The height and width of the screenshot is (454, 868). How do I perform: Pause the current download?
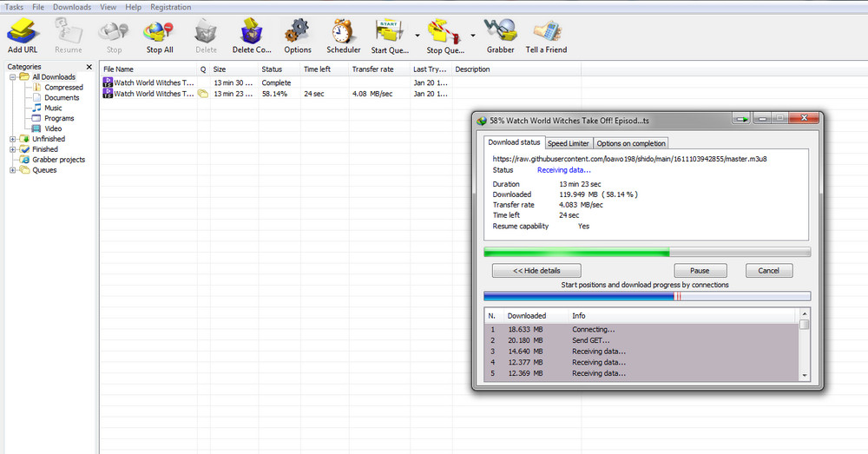coord(700,271)
